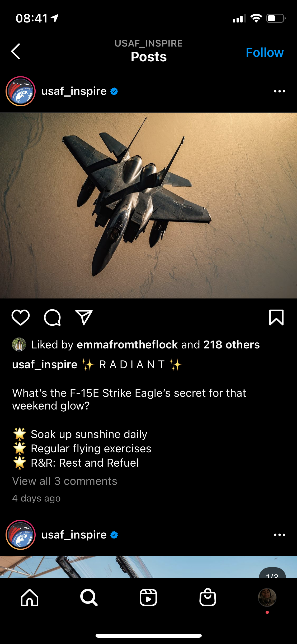View all 3 comments
The height and width of the screenshot is (644, 297).
65,481
